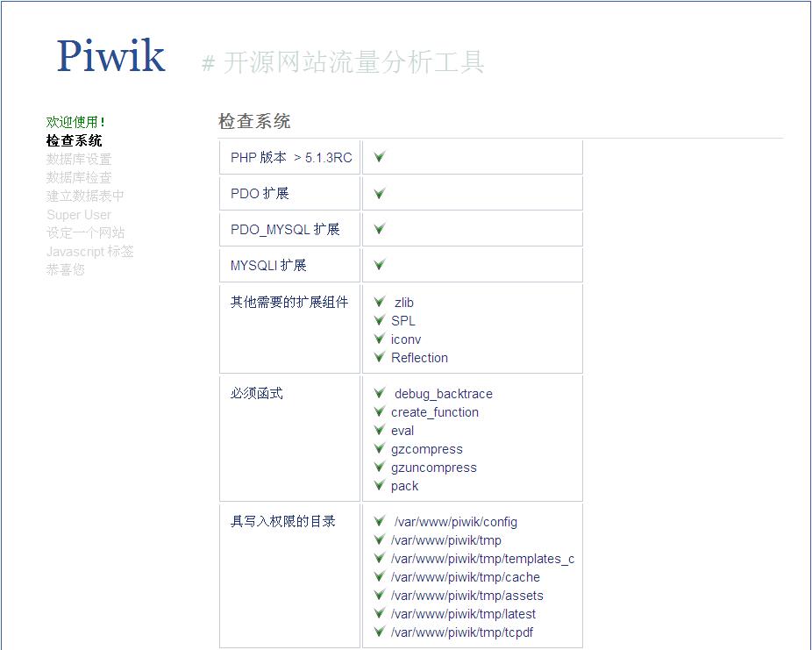Click the 其他需要的扩展组件 label
Image resolution: width=812 pixels, height=650 pixels.
point(289,302)
